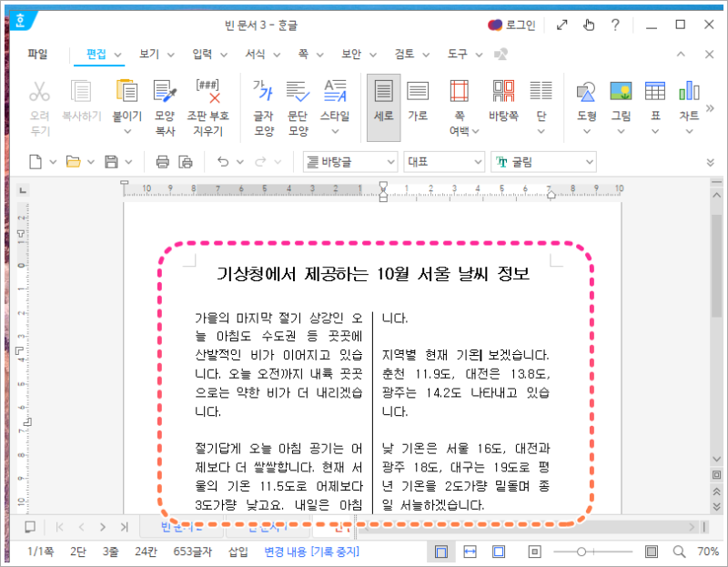
Task: Open the 대표 language dropdown
Action: [444, 162]
